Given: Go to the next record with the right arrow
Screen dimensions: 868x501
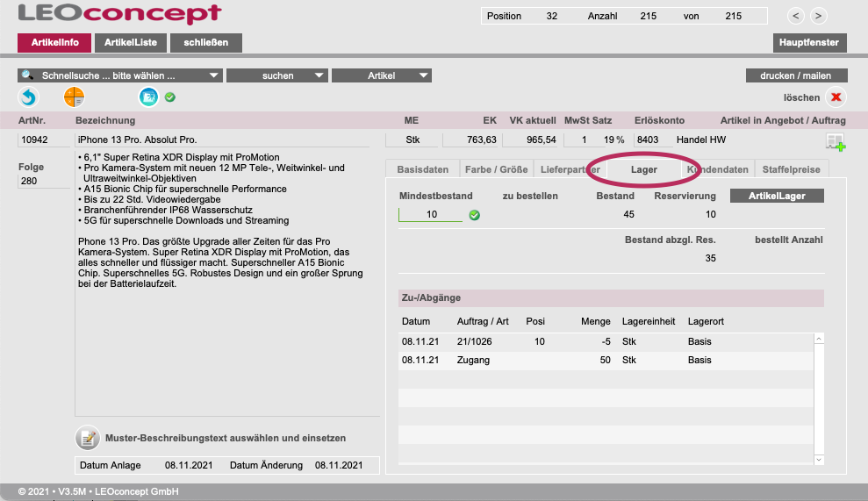Looking at the screenshot, I should [818, 16].
